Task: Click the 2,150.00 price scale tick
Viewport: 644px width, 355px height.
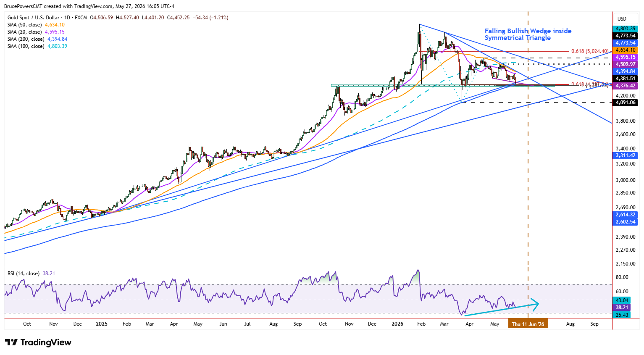Action: pos(626,264)
